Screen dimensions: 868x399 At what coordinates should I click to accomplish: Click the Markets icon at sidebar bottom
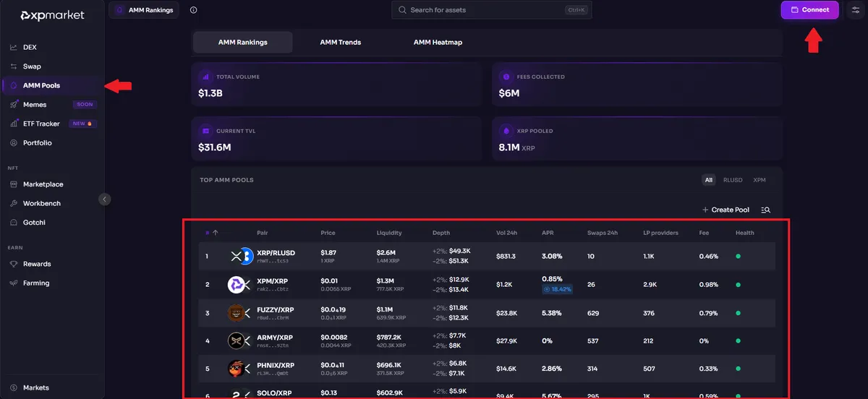[x=13, y=387]
